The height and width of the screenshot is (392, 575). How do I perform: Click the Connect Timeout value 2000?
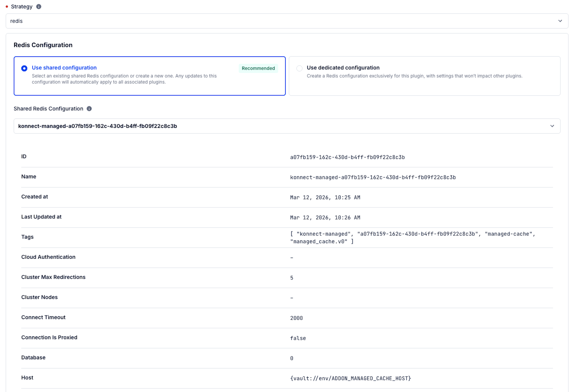pyautogui.click(x=296, y=318)
